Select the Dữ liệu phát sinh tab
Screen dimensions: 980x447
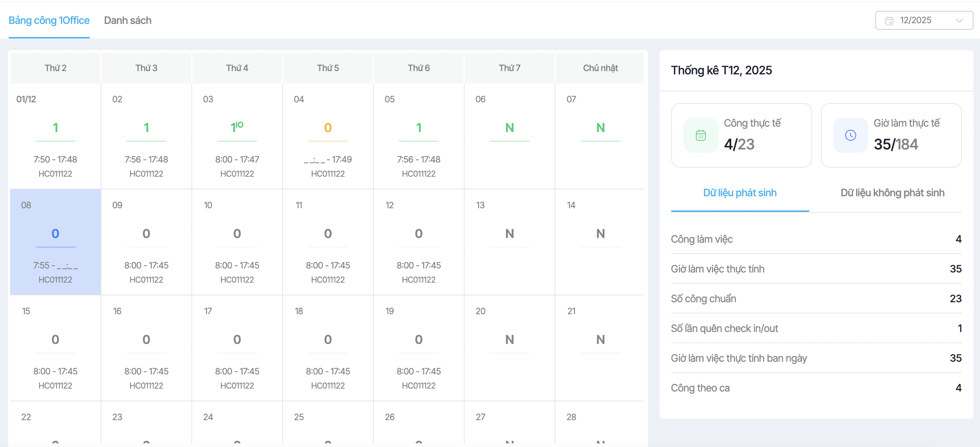[x=740, y=193]
